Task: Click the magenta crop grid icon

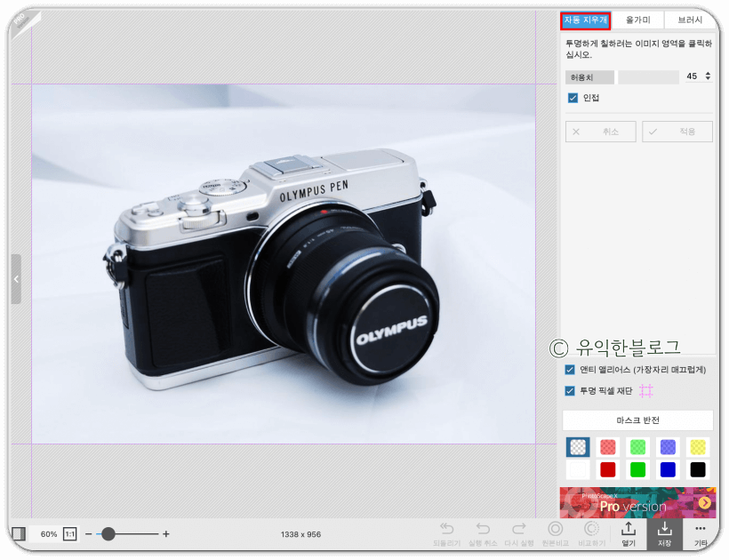Action: click(645, 391)
